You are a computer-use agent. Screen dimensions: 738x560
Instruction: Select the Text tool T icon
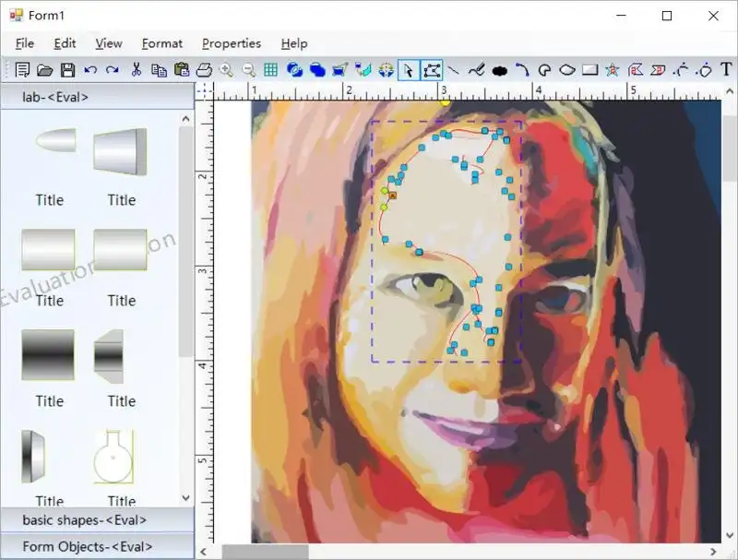click(x=726, y=69)
